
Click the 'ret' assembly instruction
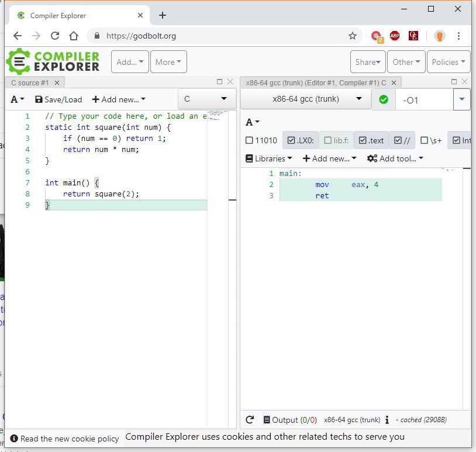pyautogui.click(x=322, y=195)
